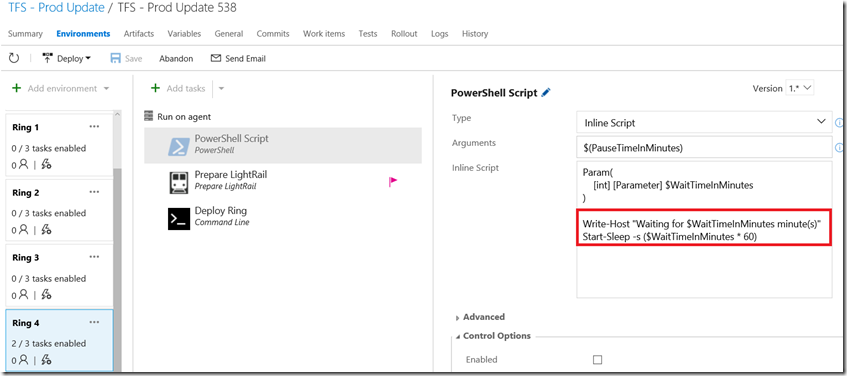Screen dimensions: 847x376
Task: Open the History tab
Action: [x=475, y=33]
